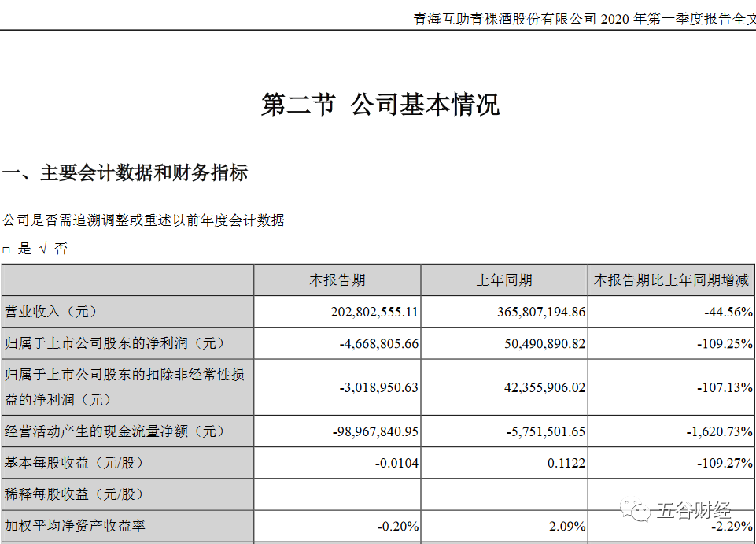
Task: Click the header text '青海互助青稞酒股份有限公司 2020 年第一季度报告全文'
Action: point(585,19)
